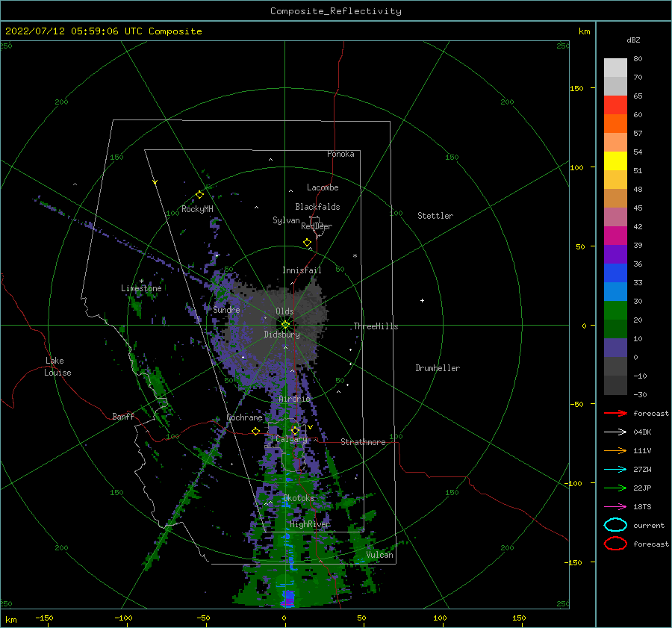This screenshot has height=628, width=672.
Task: Click the yellow diamond marker below RedDeer
Action: point(308,242)
